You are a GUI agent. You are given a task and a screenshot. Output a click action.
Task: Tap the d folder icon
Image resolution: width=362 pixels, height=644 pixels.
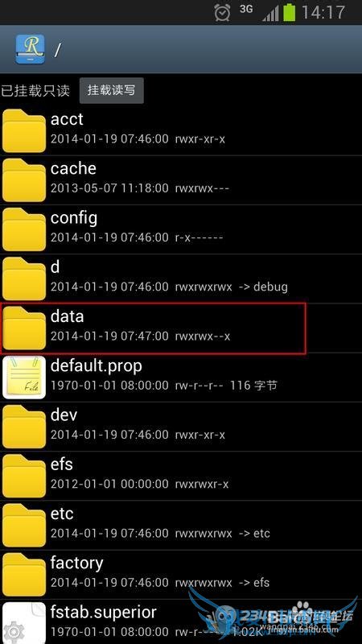point(24,279)
